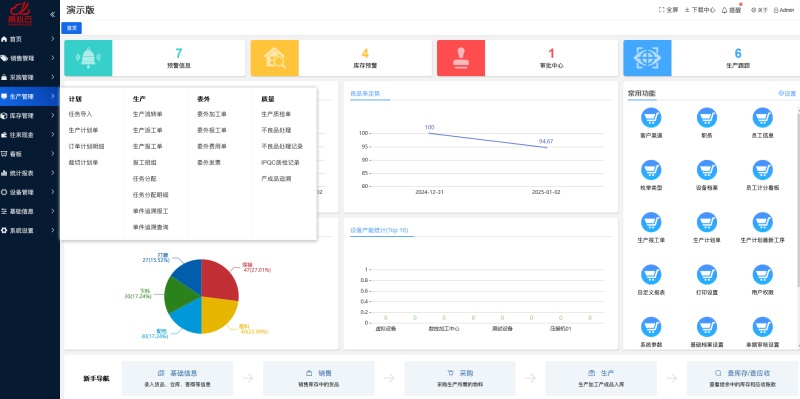This screenshot has height=399, width=800.
Task: Open the 生产报工单 shortcut cart icon
Action: (x=651, y=222)
